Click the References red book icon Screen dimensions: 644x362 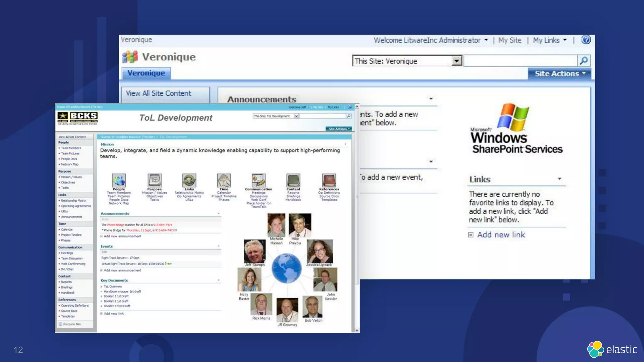[x=329, y=180]
